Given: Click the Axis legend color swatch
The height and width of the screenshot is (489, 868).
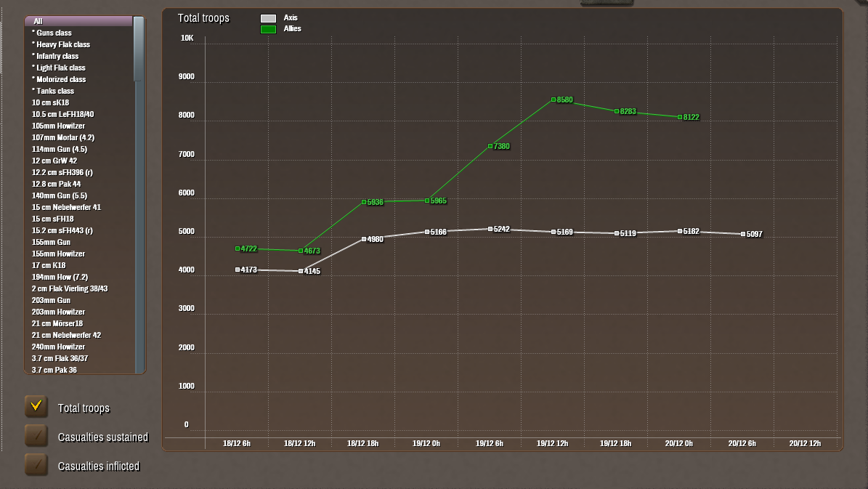Looking at the screenshot, I should (269, 18).
